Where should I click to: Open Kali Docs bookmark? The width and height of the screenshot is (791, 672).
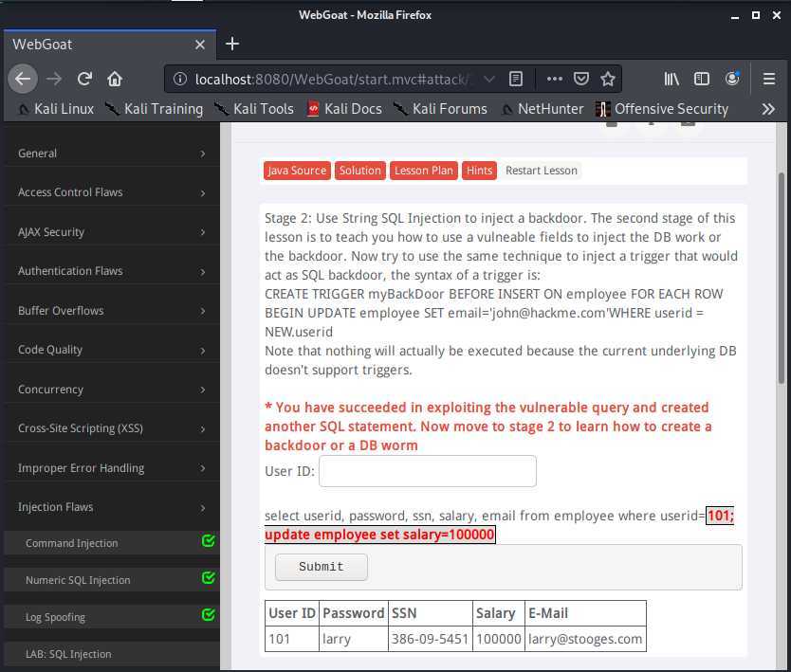344,109
